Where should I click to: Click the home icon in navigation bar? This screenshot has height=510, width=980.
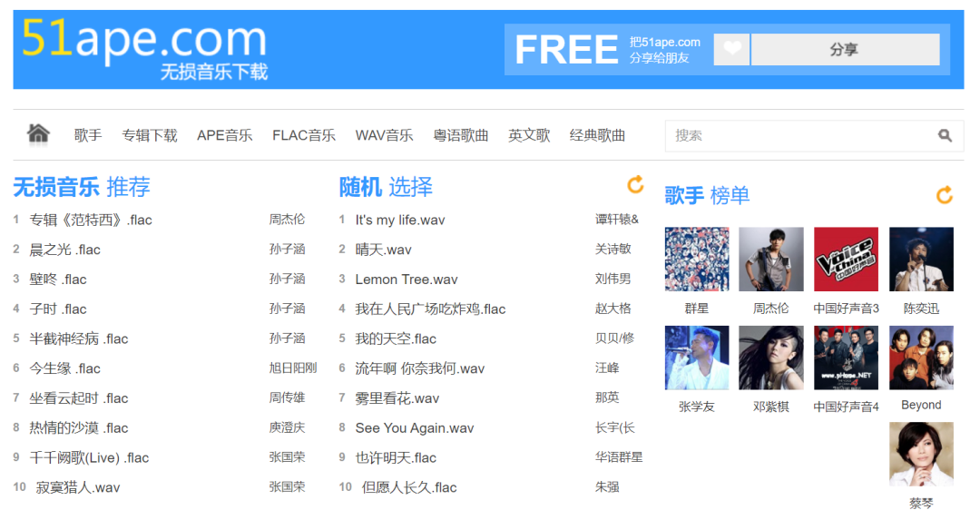38,134
